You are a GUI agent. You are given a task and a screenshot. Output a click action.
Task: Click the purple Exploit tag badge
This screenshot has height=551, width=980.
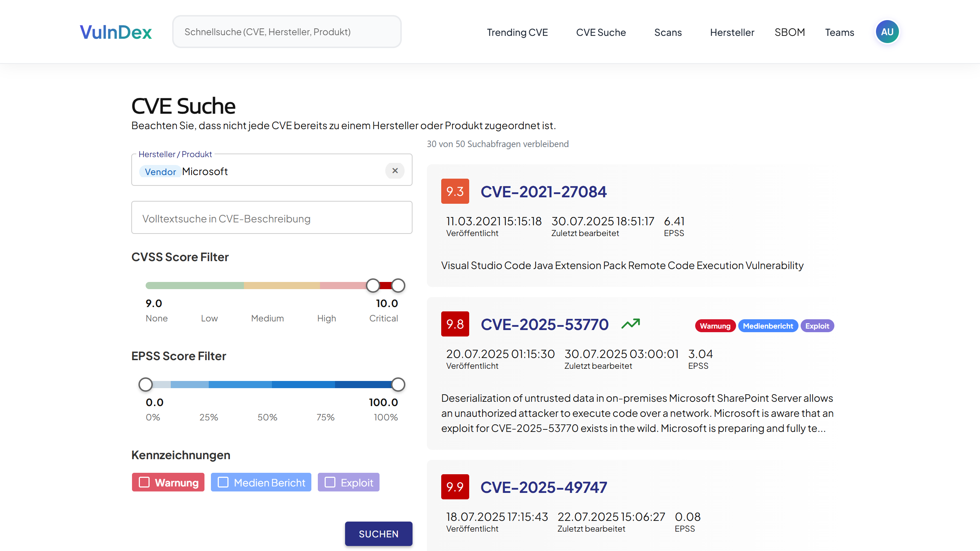816,326
